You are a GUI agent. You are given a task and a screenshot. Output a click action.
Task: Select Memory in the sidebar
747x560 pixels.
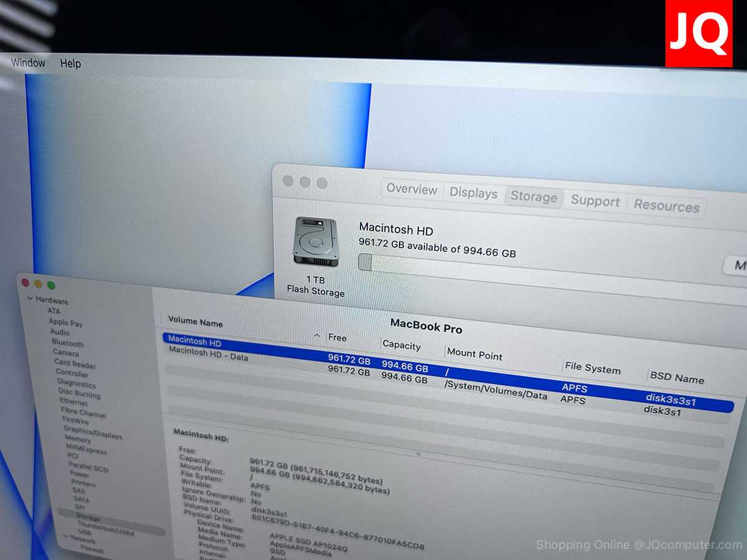coord(78,439)
